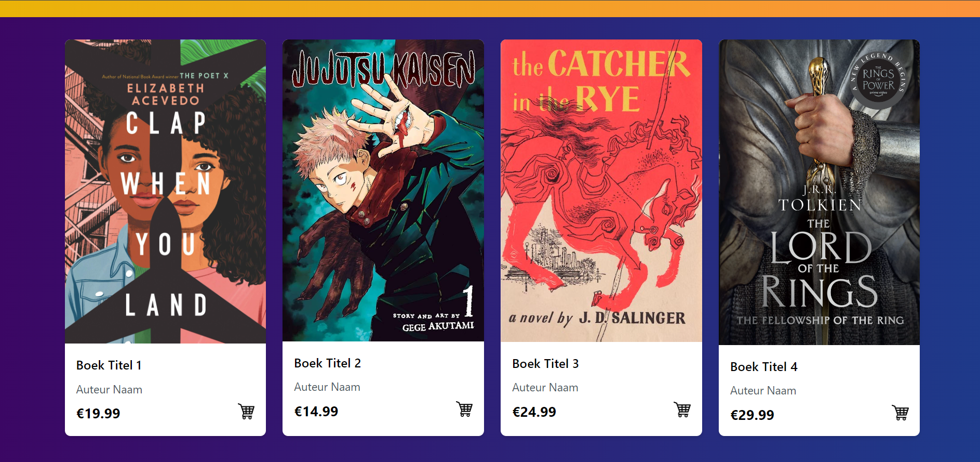Screen dimensions: 980x462
Task: Open the Boek Titel 2 title
Action: (x=327, y=363)
